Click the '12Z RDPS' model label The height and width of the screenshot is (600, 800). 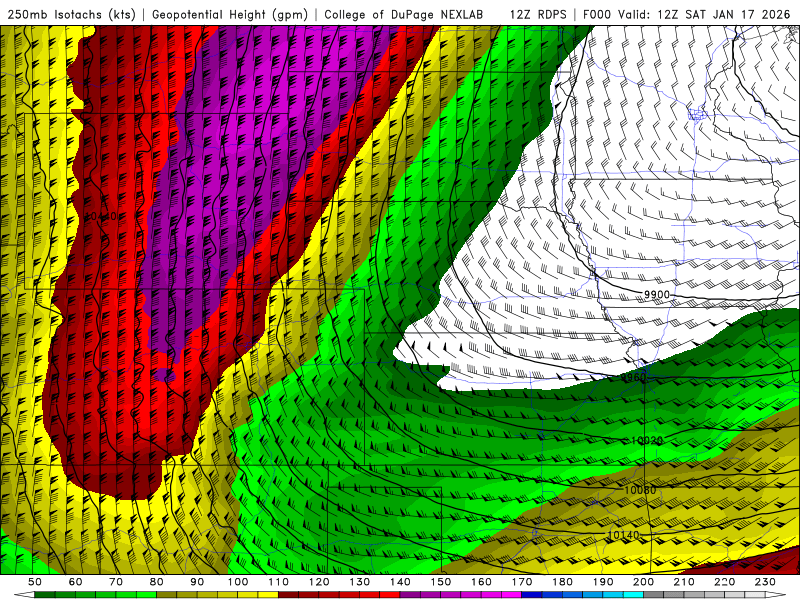tap(538, 14)
